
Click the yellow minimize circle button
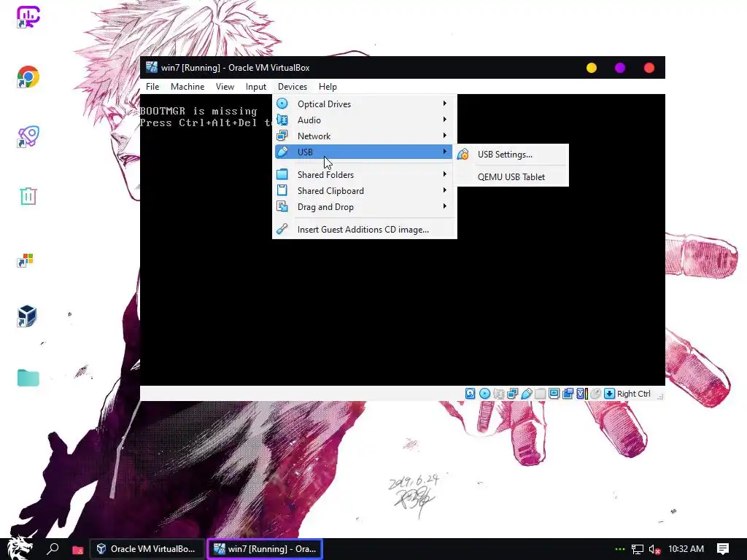tap(591, 68)
